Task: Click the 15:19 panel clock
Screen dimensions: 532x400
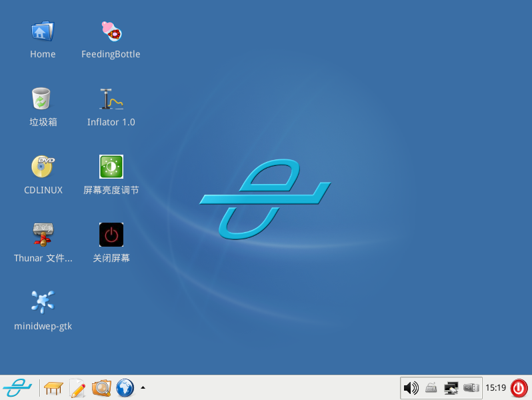Action: pos(495,387)
